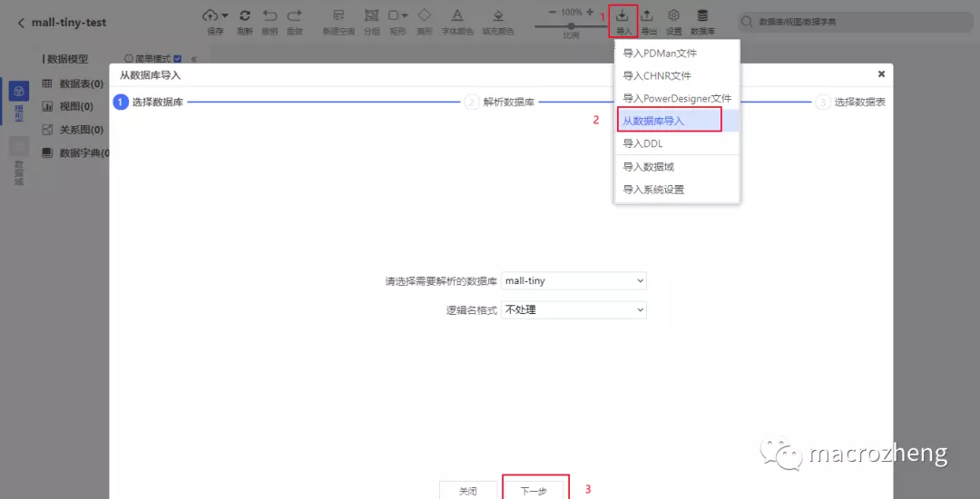Choose 导入PDMan文件 menu item
The height and width of the screenshot is (499, 980).
pyautogui.click(x=660, y=54)
